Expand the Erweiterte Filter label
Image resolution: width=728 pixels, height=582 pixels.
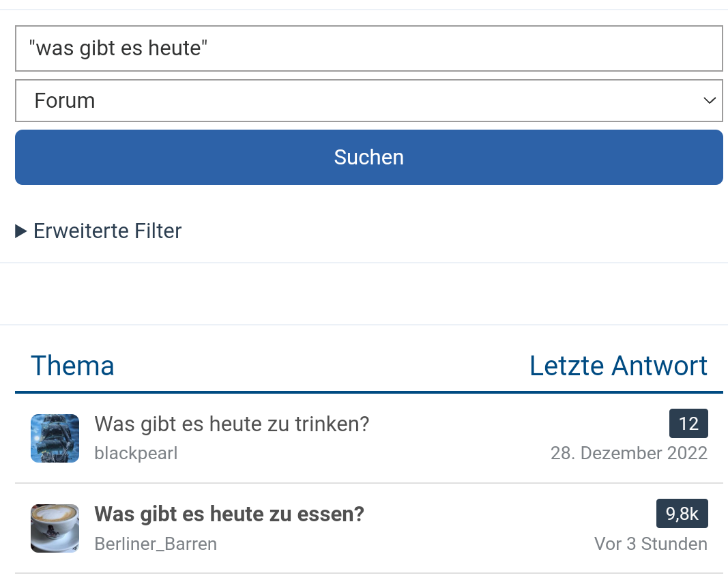[x=108, y=231]
